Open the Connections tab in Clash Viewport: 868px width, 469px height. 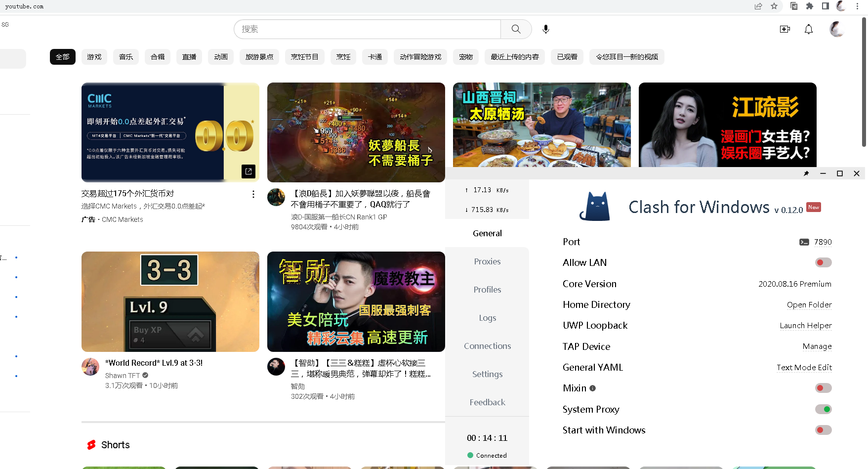pos(487,346)
